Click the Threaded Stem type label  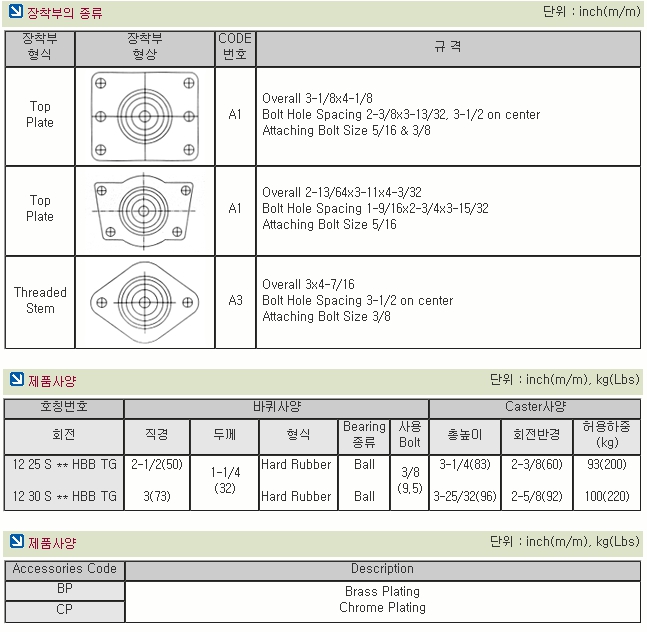click(40, 301)
